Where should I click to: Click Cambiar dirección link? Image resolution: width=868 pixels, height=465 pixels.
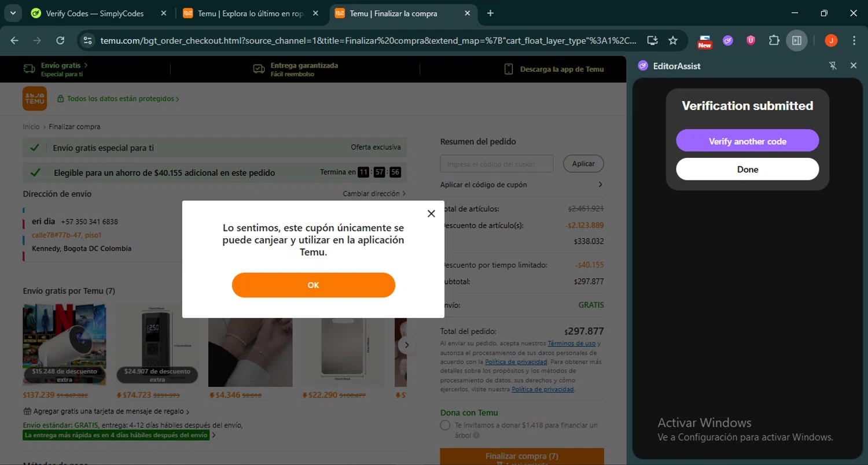coord(374,194)
